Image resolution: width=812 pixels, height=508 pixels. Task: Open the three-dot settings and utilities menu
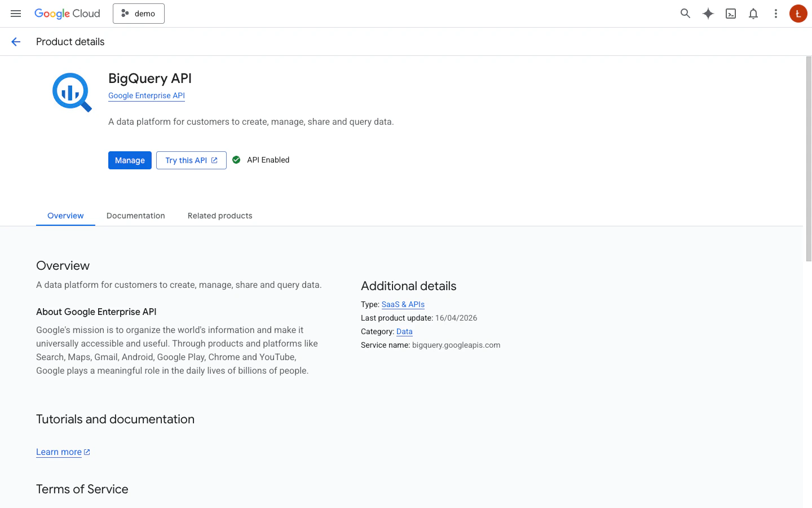coord(776,14)
